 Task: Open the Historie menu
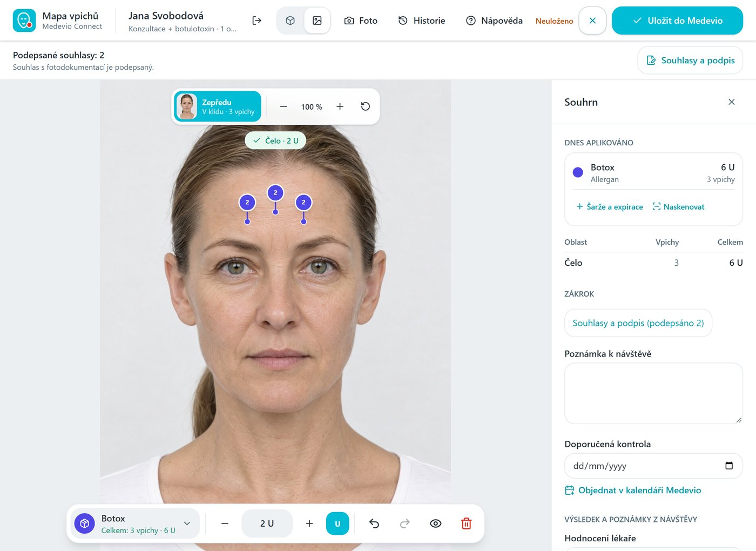(x=422, y=21)
